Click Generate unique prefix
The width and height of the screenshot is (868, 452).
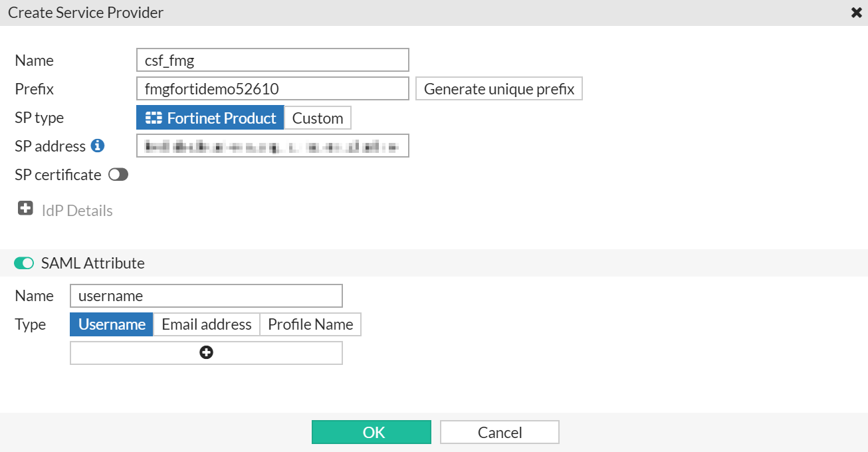(x=498, y=88)
